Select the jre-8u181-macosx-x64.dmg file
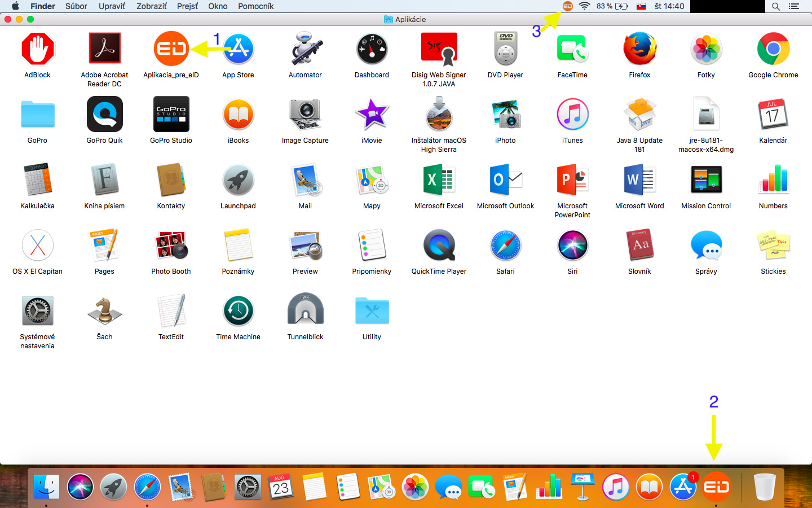812x508 pixels. click(x=706, y=115)
